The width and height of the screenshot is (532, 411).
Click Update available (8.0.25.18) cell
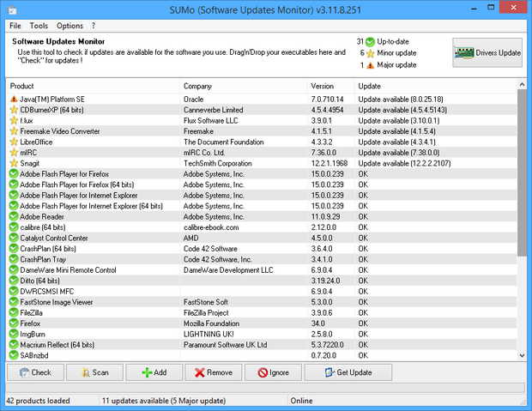coord(401,99)
